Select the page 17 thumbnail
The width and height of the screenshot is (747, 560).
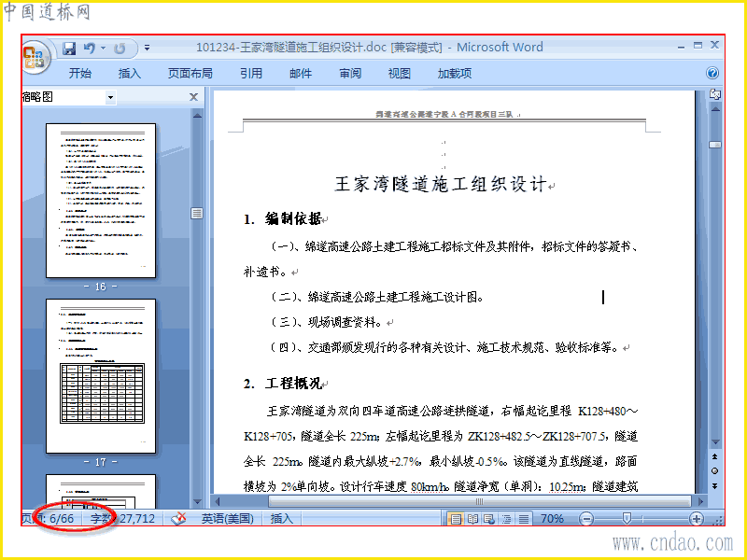[101, 376]
